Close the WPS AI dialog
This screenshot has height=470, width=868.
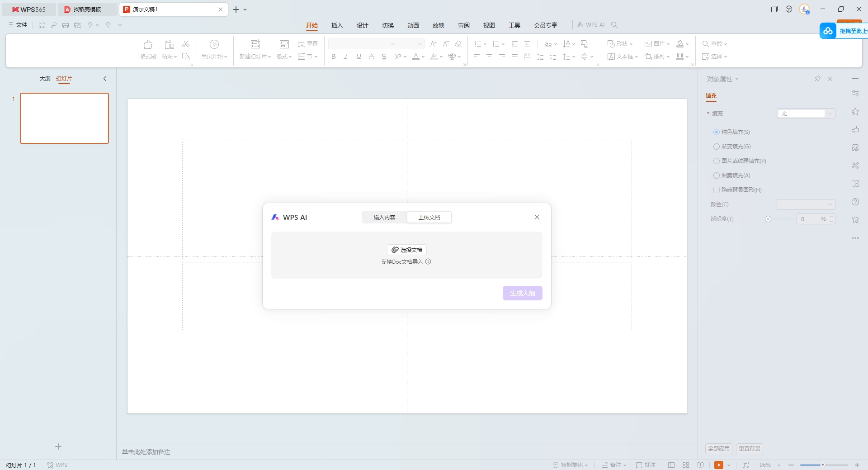pyautogui.click(x=537, y=217)
